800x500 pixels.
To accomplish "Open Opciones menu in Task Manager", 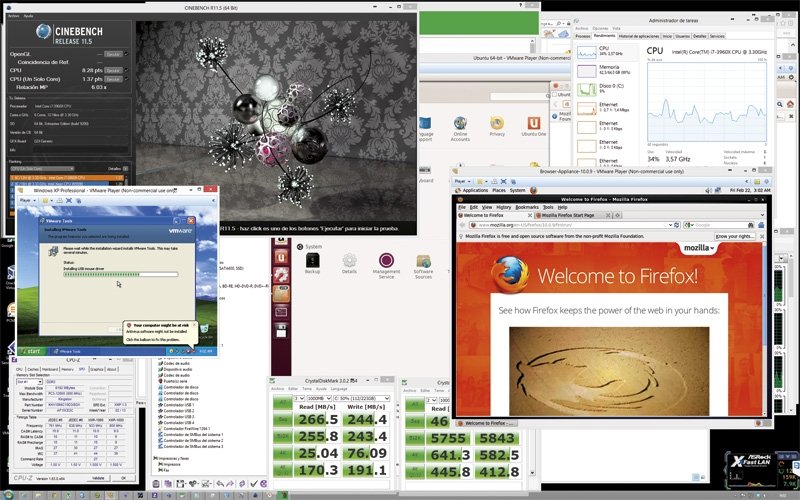I will 601,29.
